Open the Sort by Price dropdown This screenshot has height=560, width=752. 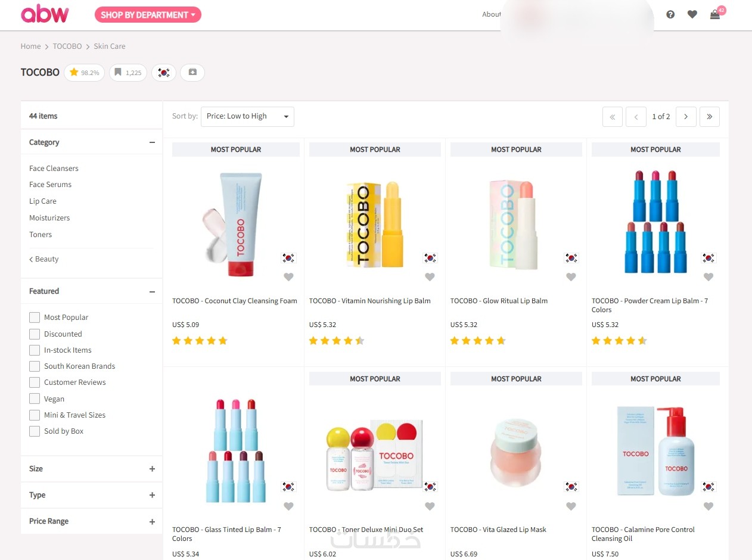(x=247, y=117)
